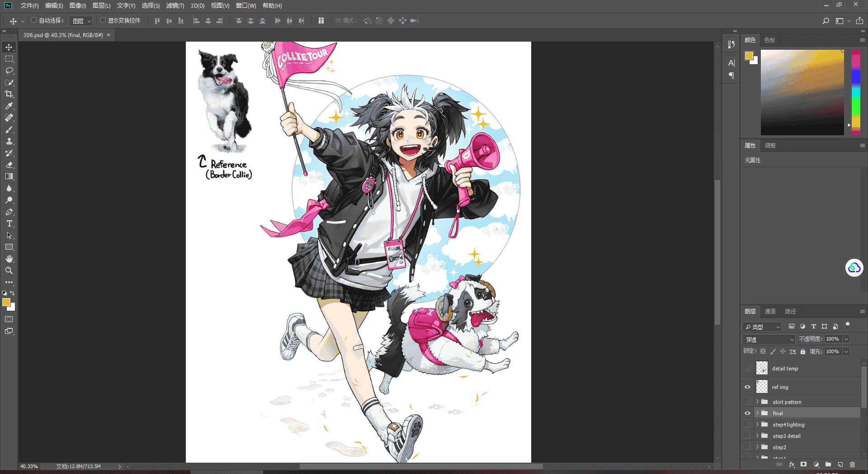The height and width of the screenshot is (474, 868).
Task: Enable the 自动选择 checkbox
Action: [x=34, y=20]
